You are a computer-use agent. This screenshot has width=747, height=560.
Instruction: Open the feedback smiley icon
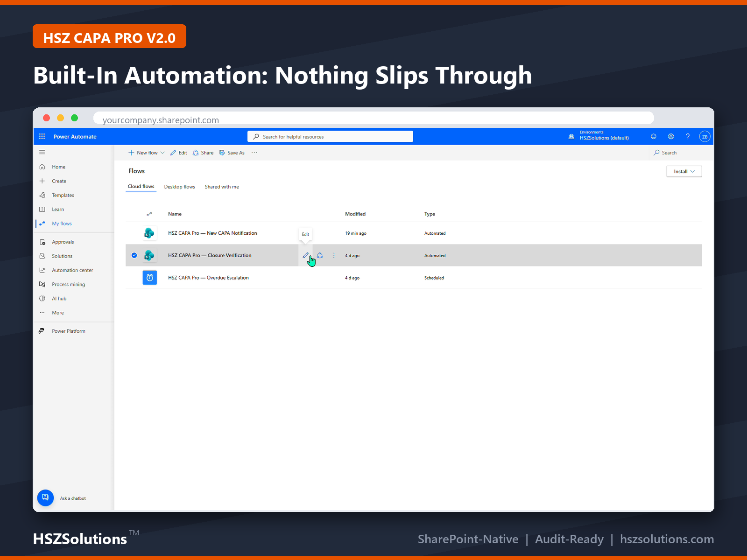click(654, 136)
